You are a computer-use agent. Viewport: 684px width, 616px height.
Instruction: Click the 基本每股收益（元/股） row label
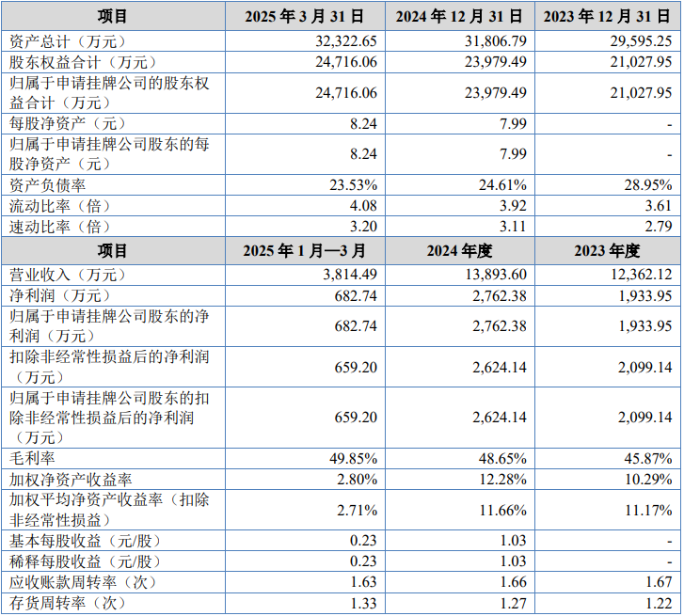tap(86, 542)
